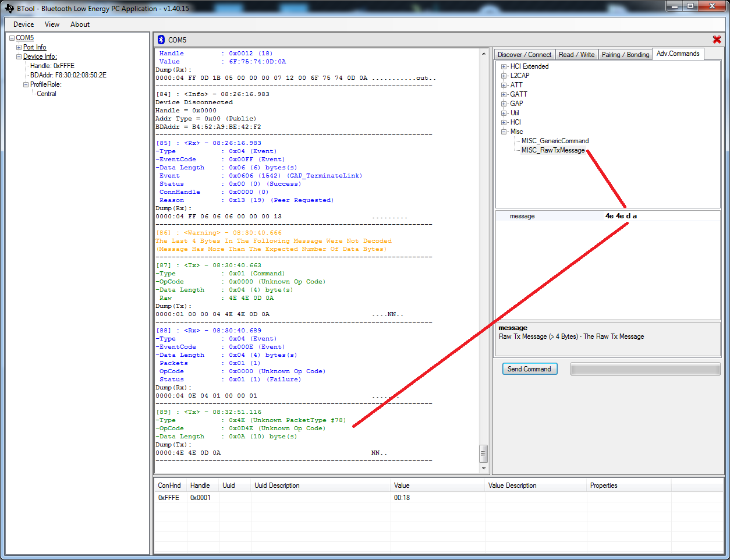Click ConHnd column header
Image resolution: width=730 pixels, height=560 pixels.
pos(169,485)
